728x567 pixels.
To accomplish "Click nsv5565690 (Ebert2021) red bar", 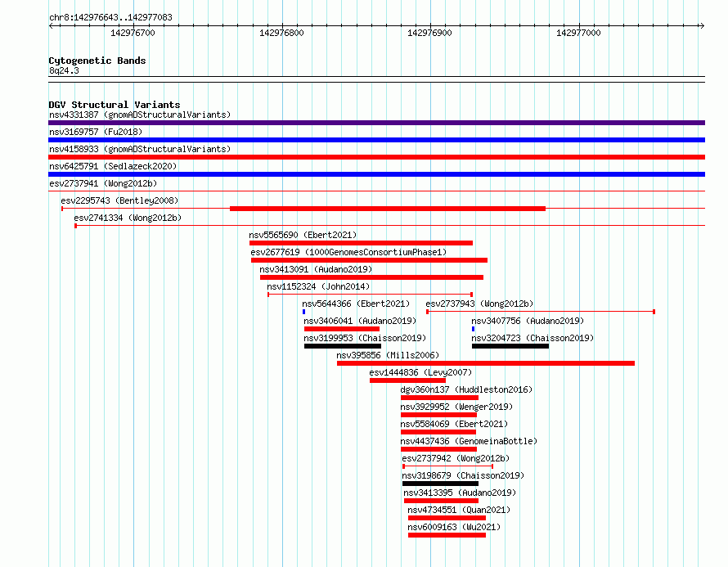I will tap(361, 243).
